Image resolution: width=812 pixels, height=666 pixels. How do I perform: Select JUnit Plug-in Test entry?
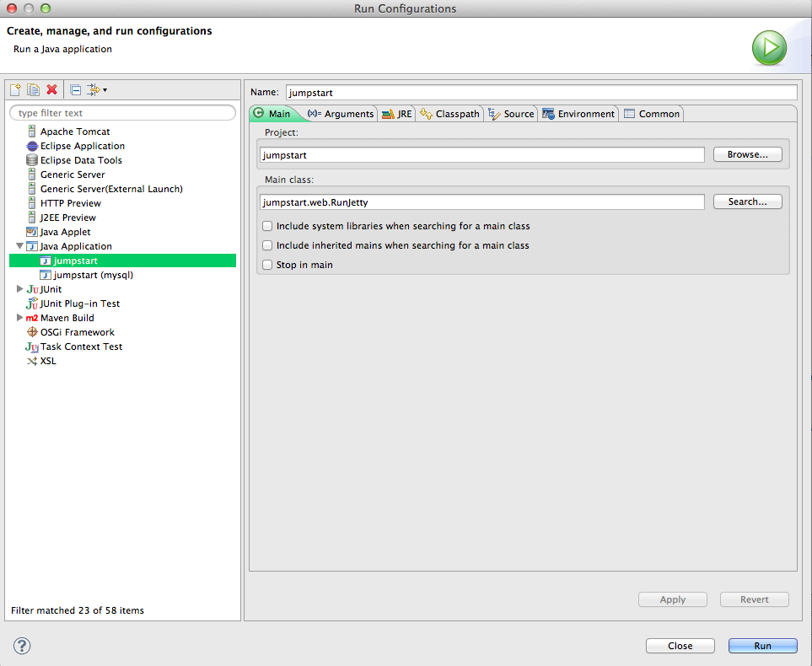click(80, 303)
